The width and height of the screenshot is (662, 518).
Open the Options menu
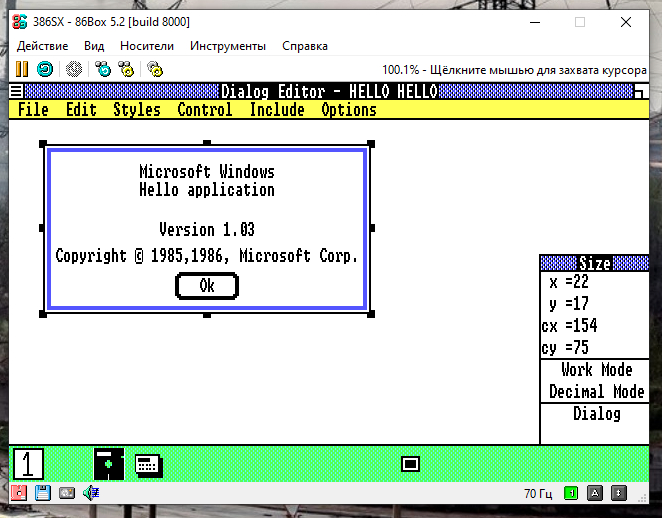click(x=348, y=110)
